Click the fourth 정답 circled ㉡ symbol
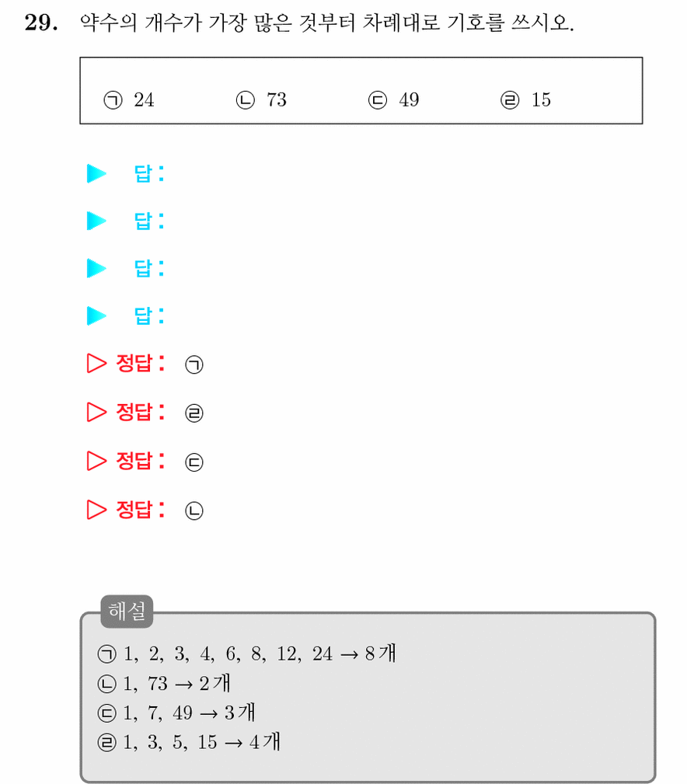 [x=194, y=510]
